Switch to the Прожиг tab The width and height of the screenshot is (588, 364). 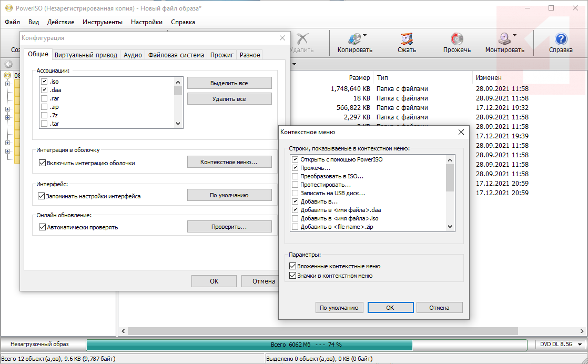(x=221, y=55)
